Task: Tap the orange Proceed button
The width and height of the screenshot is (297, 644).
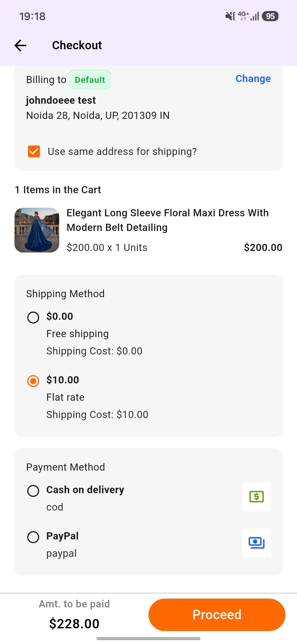Action: 217,615
